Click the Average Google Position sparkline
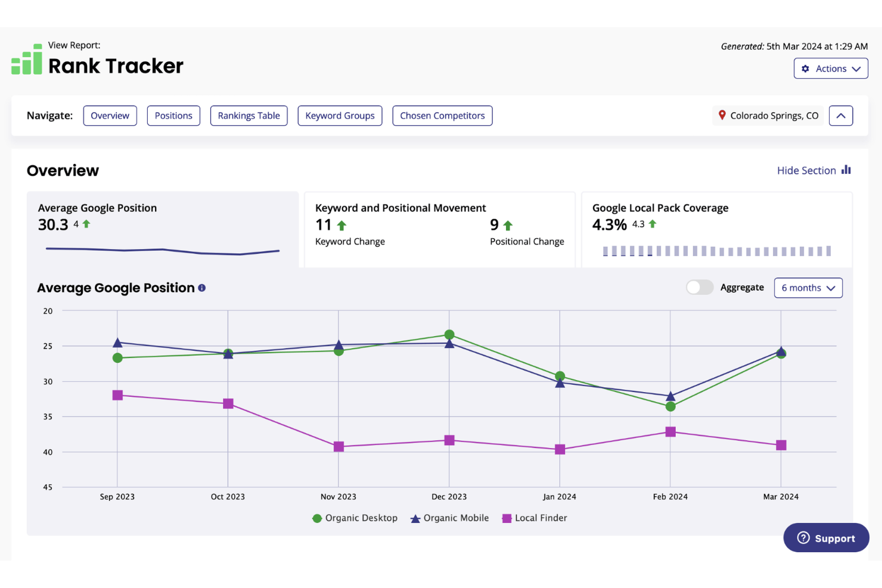Screen dimensions: 882x588 [162, 251]
